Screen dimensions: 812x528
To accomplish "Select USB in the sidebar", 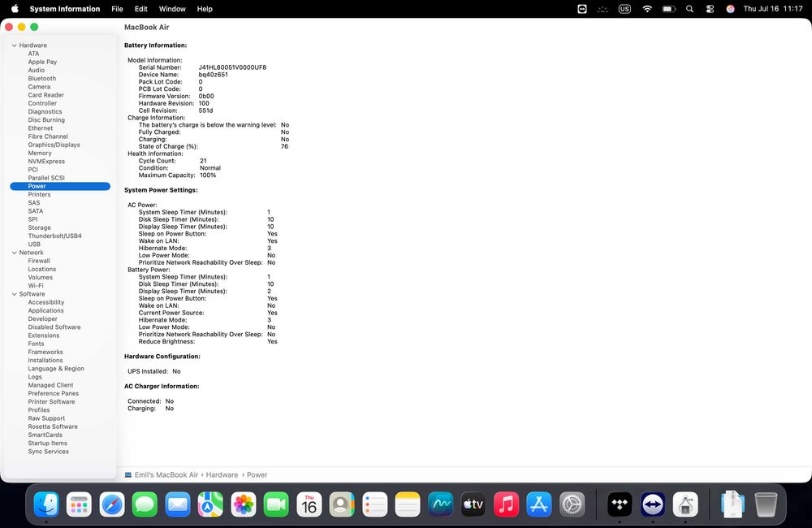I will point(34,245).
